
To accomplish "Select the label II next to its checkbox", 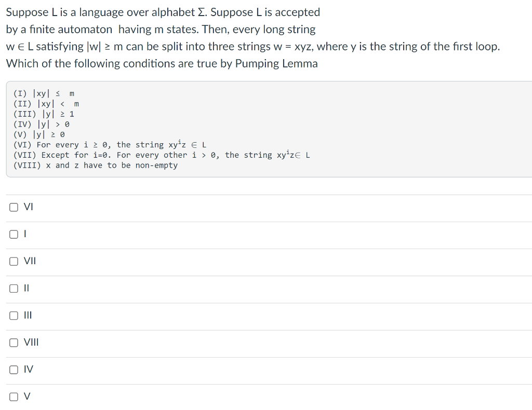I will tap(26, 288).
